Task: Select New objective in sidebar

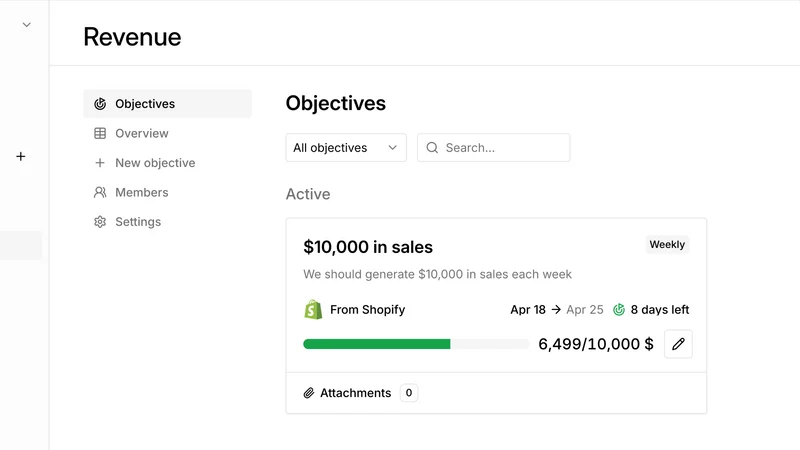Action: (x=167, y=163)
